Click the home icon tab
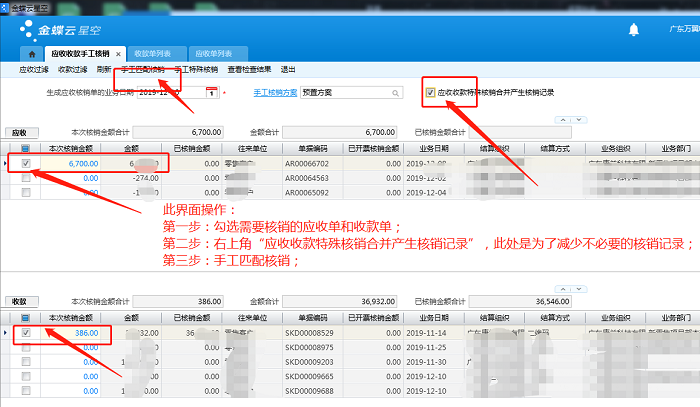This screenshot has height=407, width=700. [x=32, y=52]
